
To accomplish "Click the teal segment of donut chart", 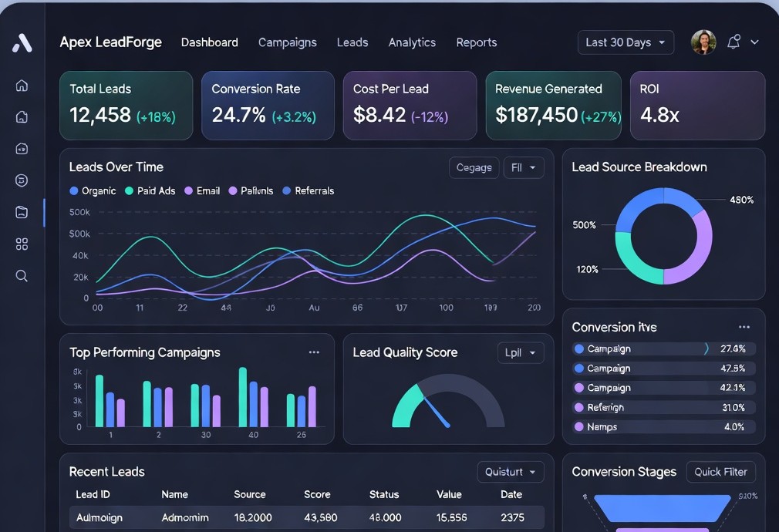I will 633,262.
